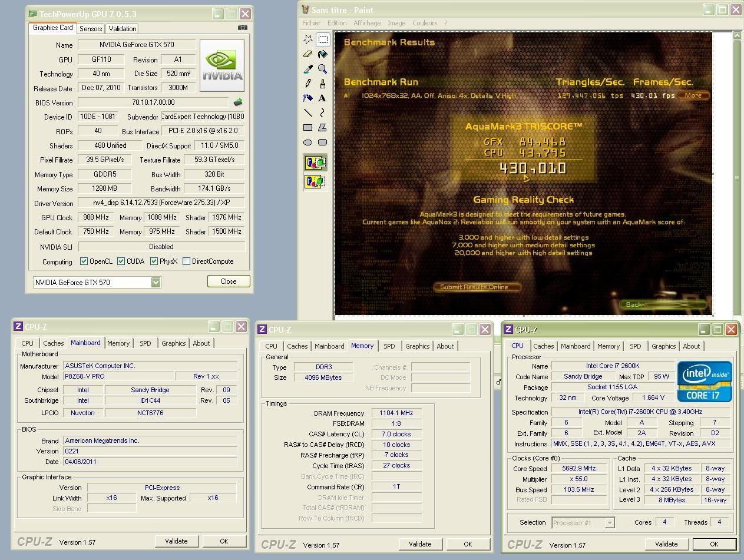Click the Close button in GPU-Z
The height and width of the screenshot is (560, 744).
coord(229,281)
